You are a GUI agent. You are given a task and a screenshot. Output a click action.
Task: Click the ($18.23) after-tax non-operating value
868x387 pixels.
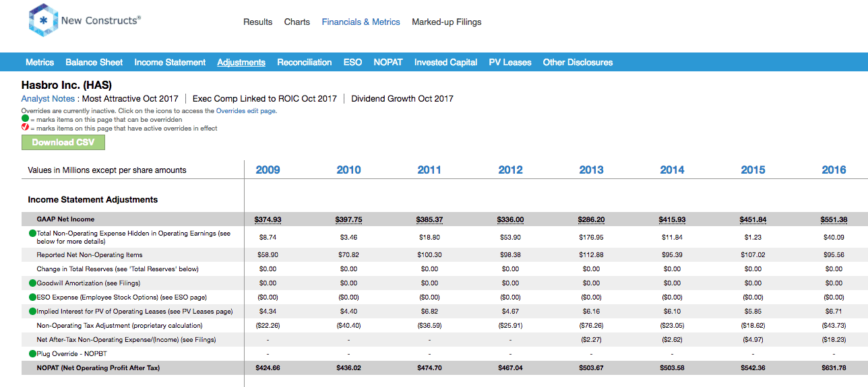tap(834, 340)
